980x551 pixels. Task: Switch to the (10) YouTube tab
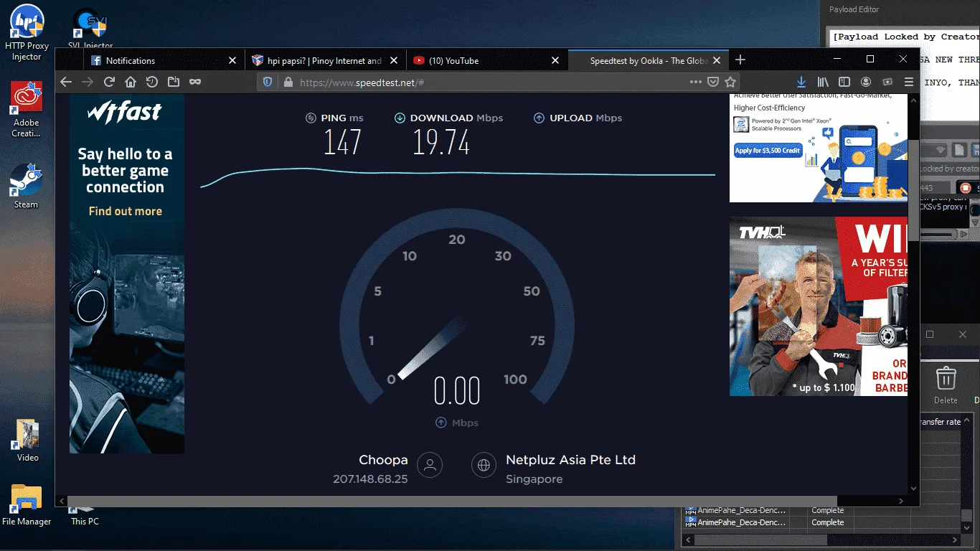[487, 61]
